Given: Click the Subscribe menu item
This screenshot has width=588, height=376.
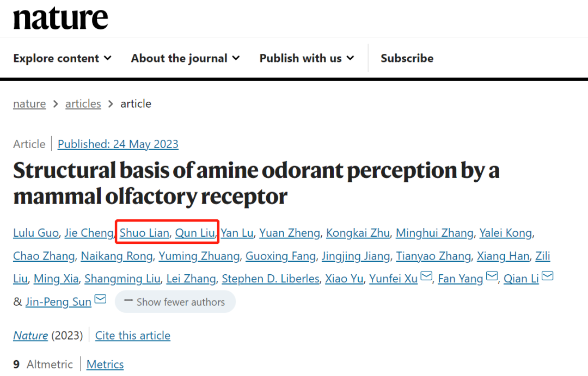Looking at the screenshot, I should pos(407,58).
